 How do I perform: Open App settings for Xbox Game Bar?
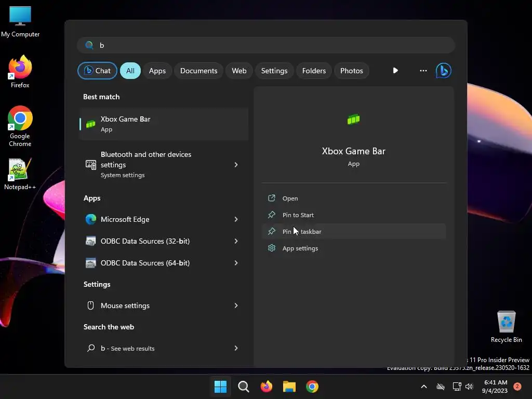[x=353, y=248]
